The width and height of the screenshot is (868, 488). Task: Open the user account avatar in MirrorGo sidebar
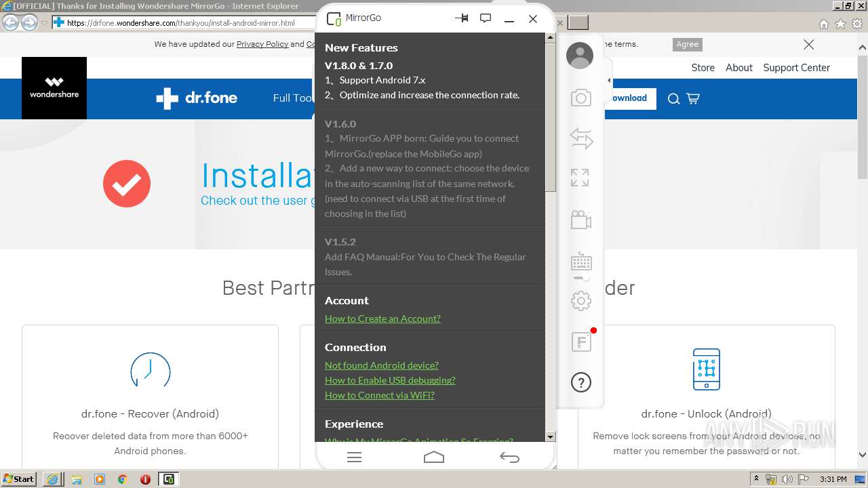point(580,56)
